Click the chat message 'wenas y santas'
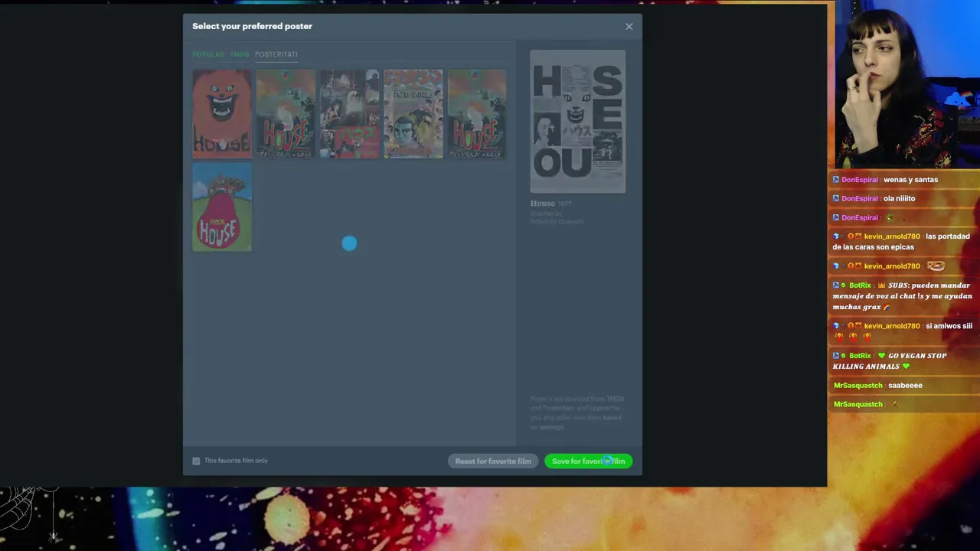980x551 pixels. point(910,180)
